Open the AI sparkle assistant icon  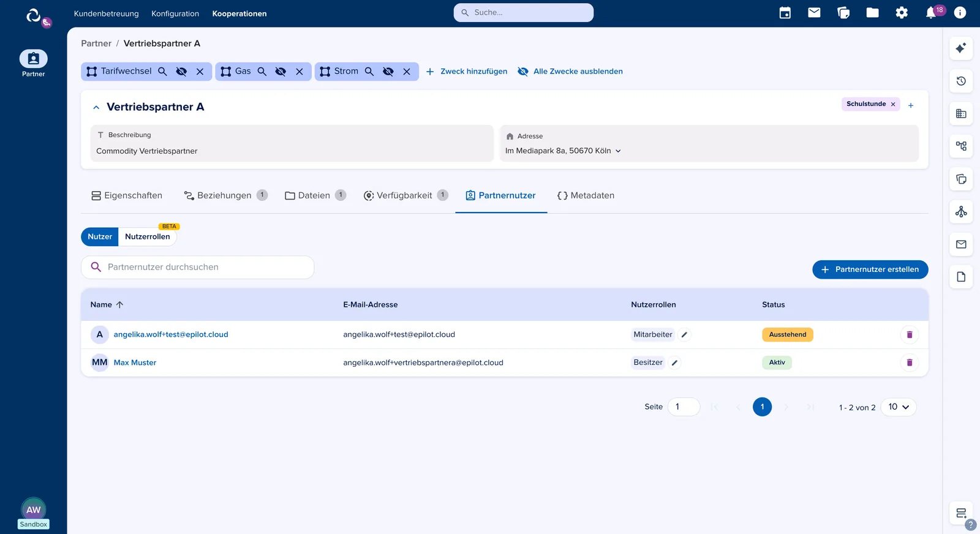[961, 48]
